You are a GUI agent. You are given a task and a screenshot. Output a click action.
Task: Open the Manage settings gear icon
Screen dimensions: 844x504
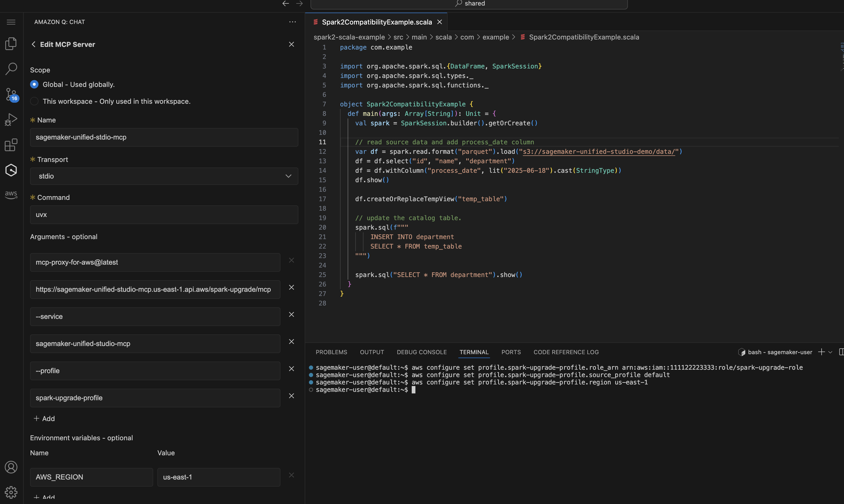tap(11, 492)
